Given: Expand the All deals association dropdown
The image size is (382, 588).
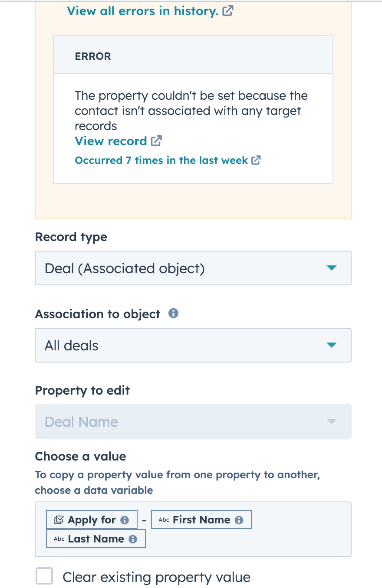Looking at the screenshot, I should [193, 345].
